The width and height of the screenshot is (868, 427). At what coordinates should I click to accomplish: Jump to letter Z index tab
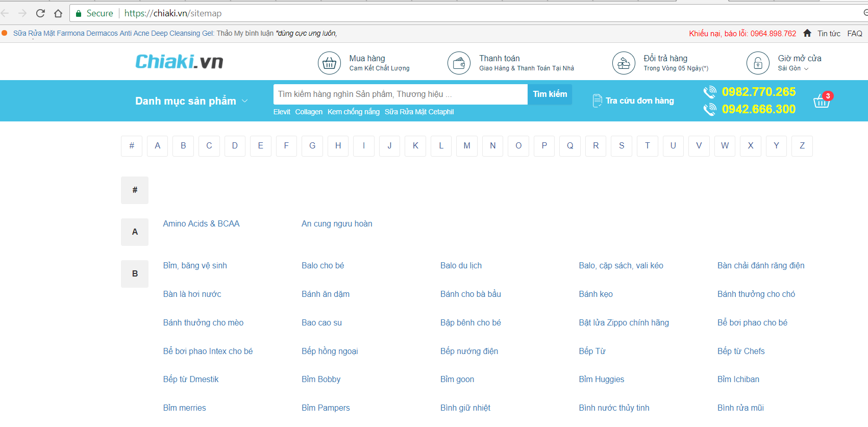802,146
